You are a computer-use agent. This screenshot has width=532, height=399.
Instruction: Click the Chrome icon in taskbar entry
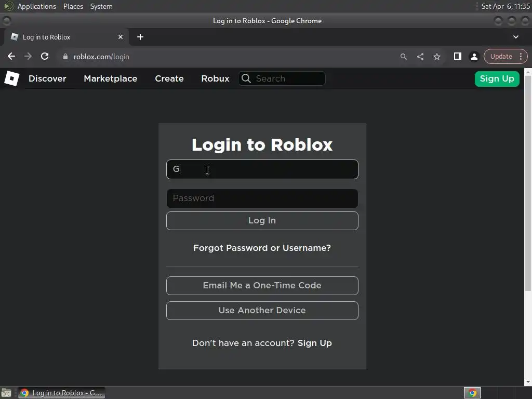(x=24, y=393)
